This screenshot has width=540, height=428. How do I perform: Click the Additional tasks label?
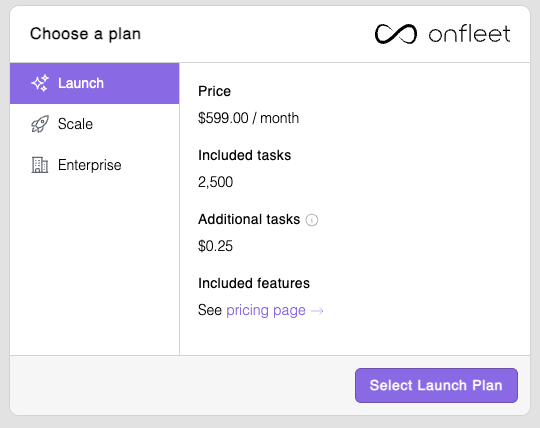click(249, 219)
